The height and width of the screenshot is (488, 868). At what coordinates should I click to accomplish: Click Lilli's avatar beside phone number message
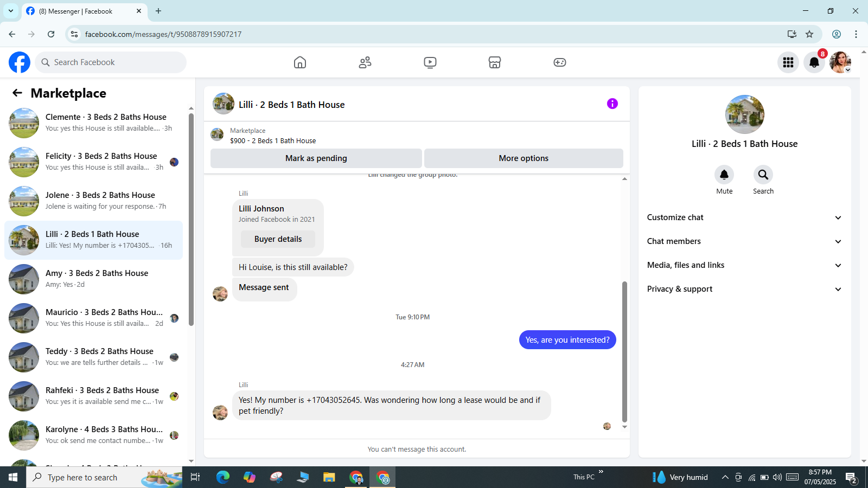(x=220, y=413)
